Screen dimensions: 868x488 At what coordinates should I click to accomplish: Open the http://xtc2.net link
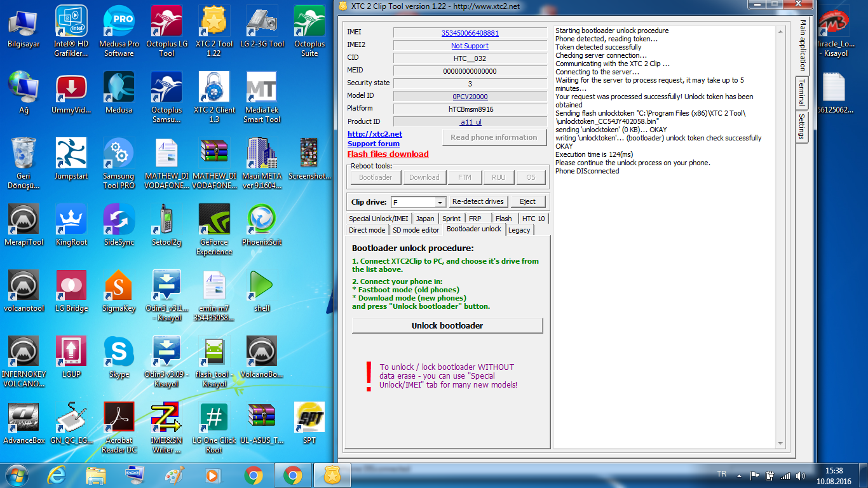point(375,134)
